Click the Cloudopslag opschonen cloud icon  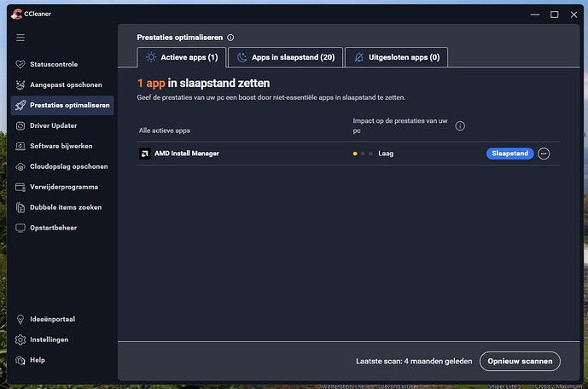pos(20,166)
